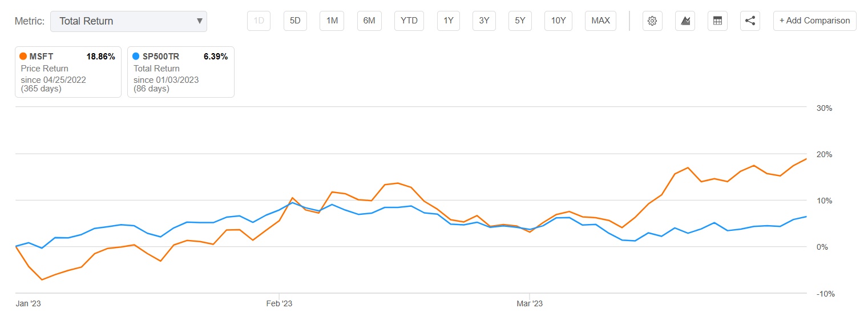This screenshot has width=868, height=324.
Task: Choose the YTD time range
Action: [x=409, y=21]
